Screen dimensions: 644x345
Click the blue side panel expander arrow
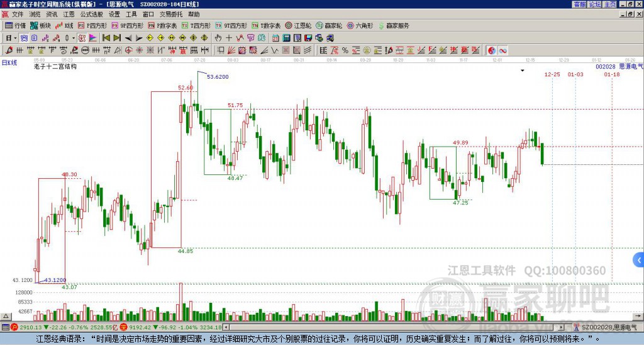639,260
